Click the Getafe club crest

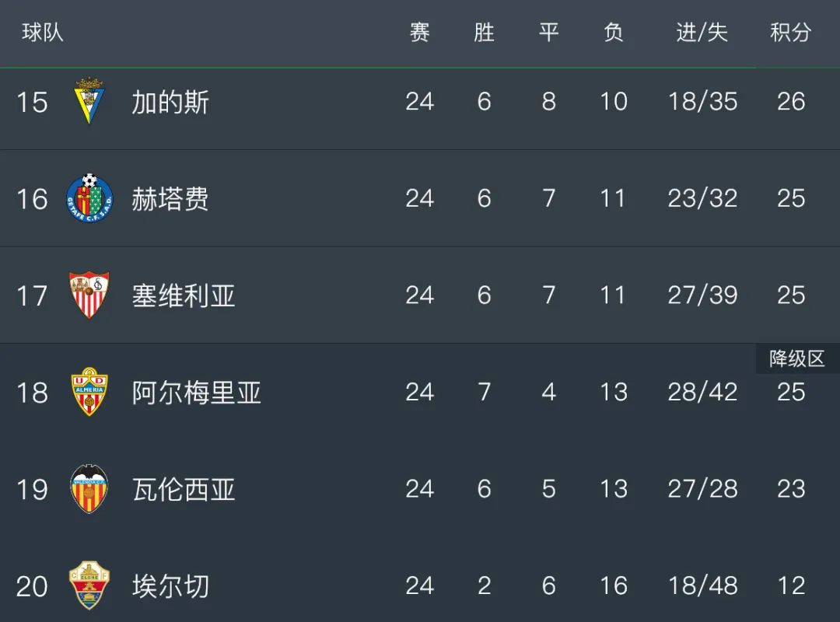[x=89, y=198]
